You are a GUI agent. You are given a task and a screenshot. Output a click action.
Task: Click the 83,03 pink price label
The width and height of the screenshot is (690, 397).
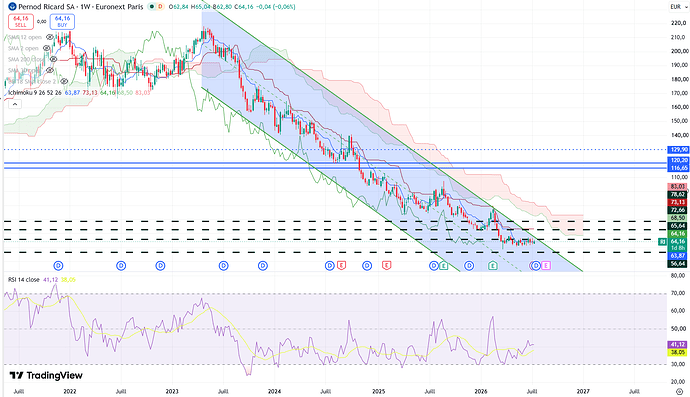point(678,187)
